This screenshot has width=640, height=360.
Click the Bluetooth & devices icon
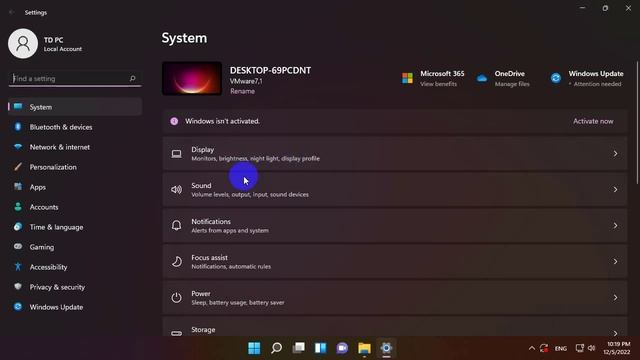click(x=18, y=127)
